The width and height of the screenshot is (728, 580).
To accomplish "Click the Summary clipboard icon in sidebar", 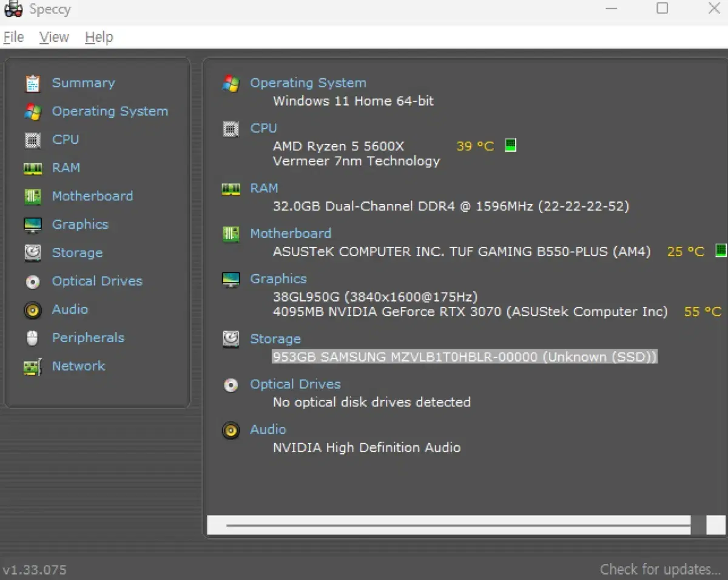I will 33,83.
